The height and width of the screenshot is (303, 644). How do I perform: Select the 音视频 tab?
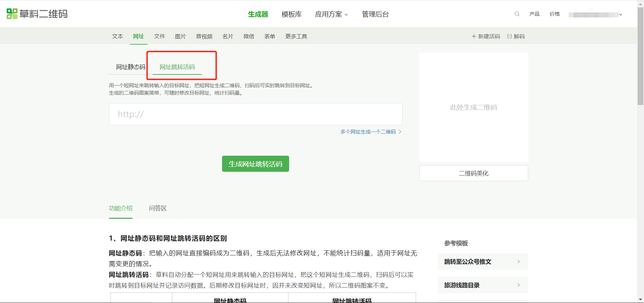(x=204, y=36)
